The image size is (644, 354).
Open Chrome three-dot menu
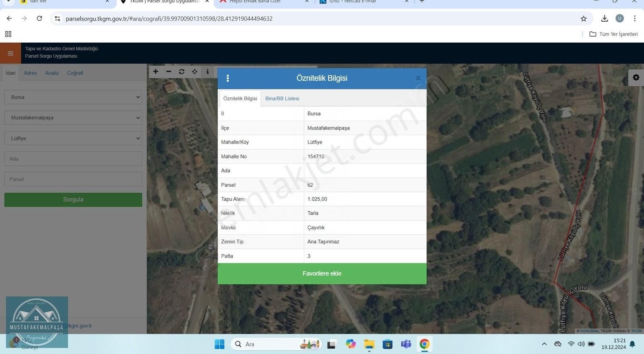click(x=635, y=19)
